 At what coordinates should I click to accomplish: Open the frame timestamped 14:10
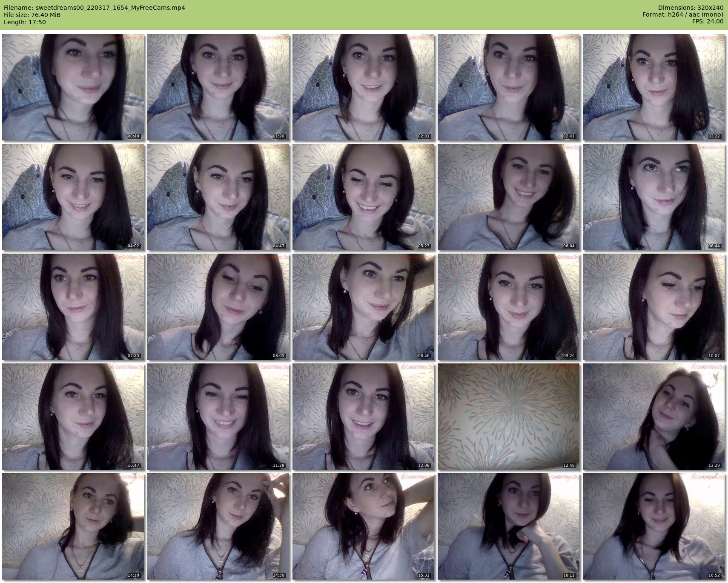(73, 526)
